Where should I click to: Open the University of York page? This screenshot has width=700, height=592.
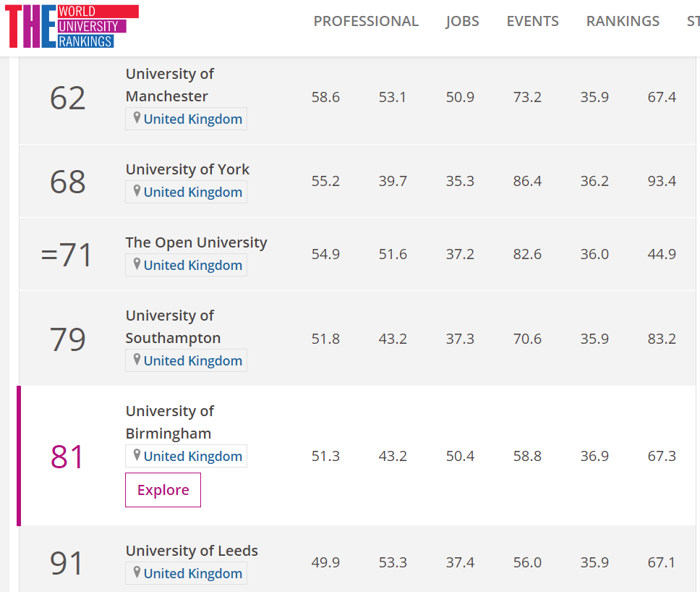187,169
